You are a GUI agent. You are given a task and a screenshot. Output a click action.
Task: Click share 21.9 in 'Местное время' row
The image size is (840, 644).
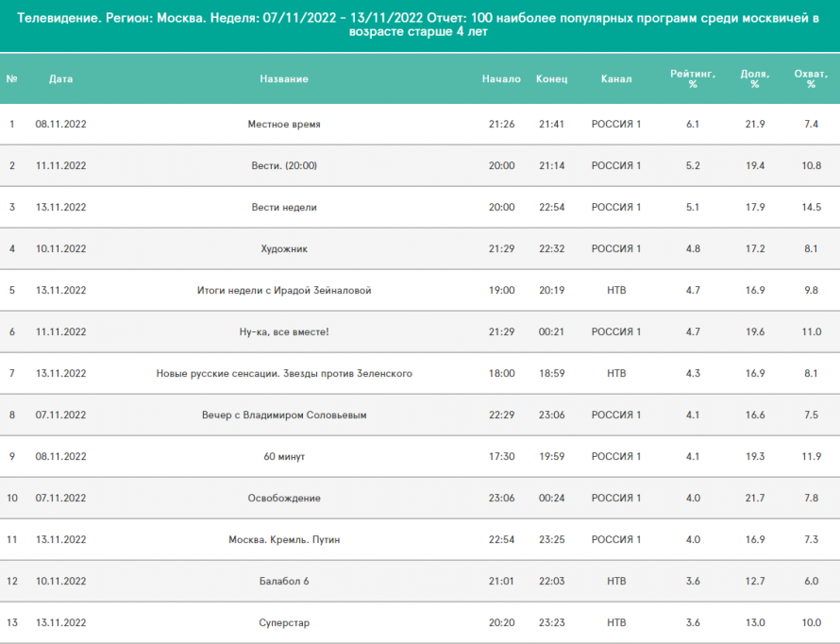coord(755,125)
